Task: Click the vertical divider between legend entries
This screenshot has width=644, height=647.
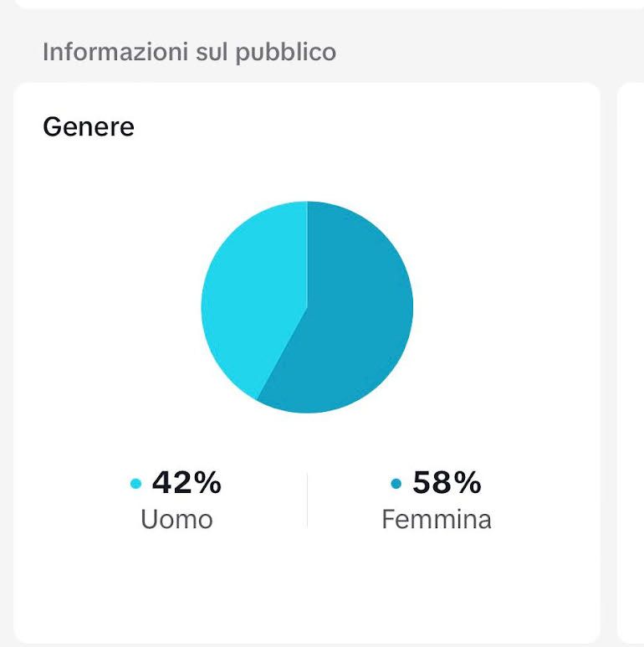Action: click(307, 501)
